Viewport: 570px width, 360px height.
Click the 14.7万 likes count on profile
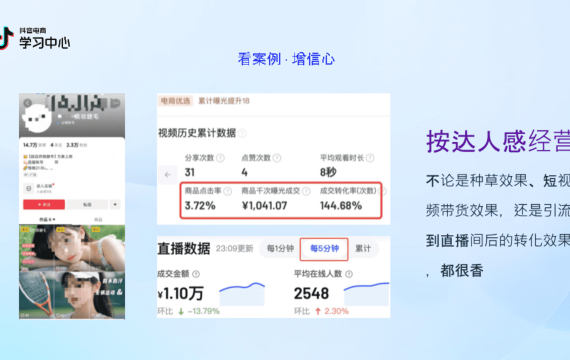[30, 145]
